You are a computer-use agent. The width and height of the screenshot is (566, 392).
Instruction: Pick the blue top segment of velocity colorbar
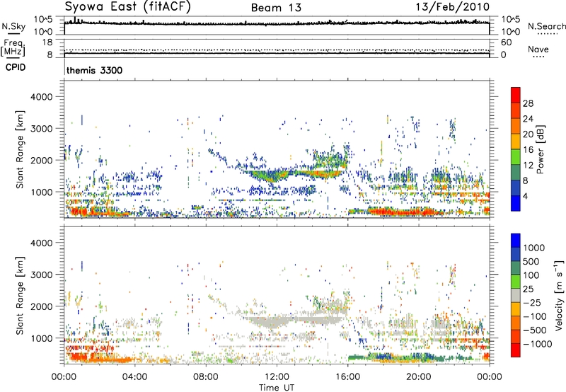tap(516, 240)
